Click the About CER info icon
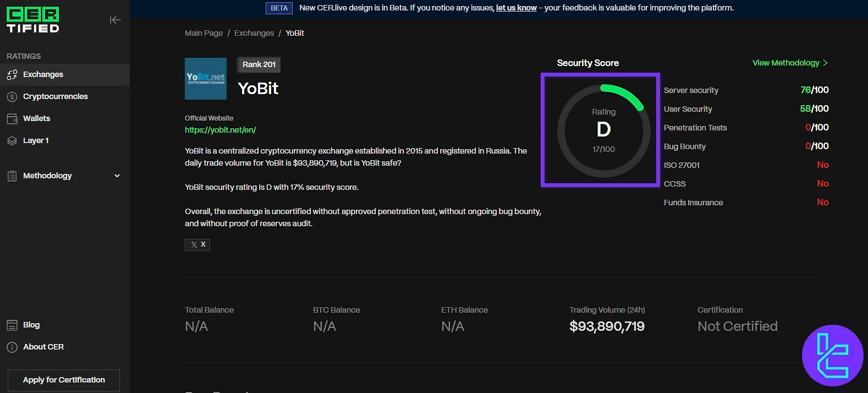 12,347
